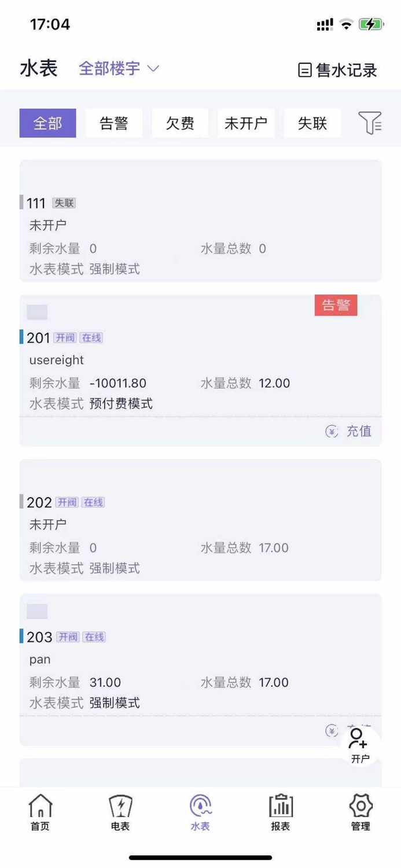
Task: Toggle the 失联 offline filter
Action: point(312,123)
